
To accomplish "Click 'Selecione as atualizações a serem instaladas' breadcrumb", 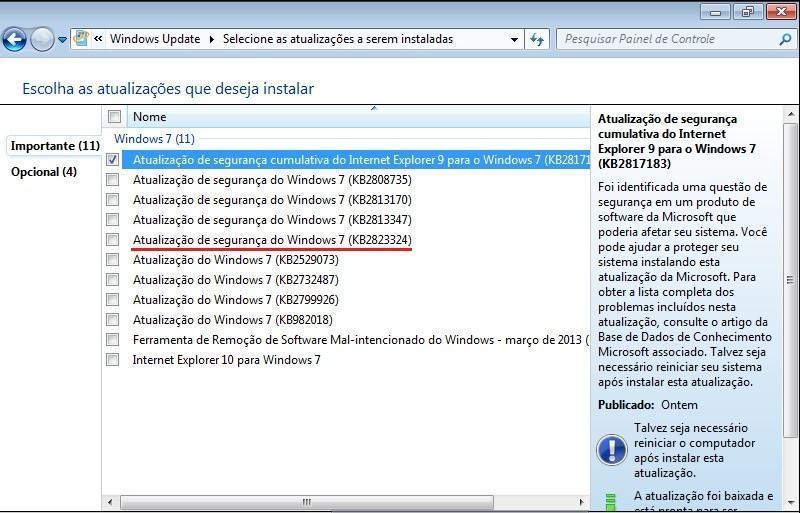I will (338, 39).
